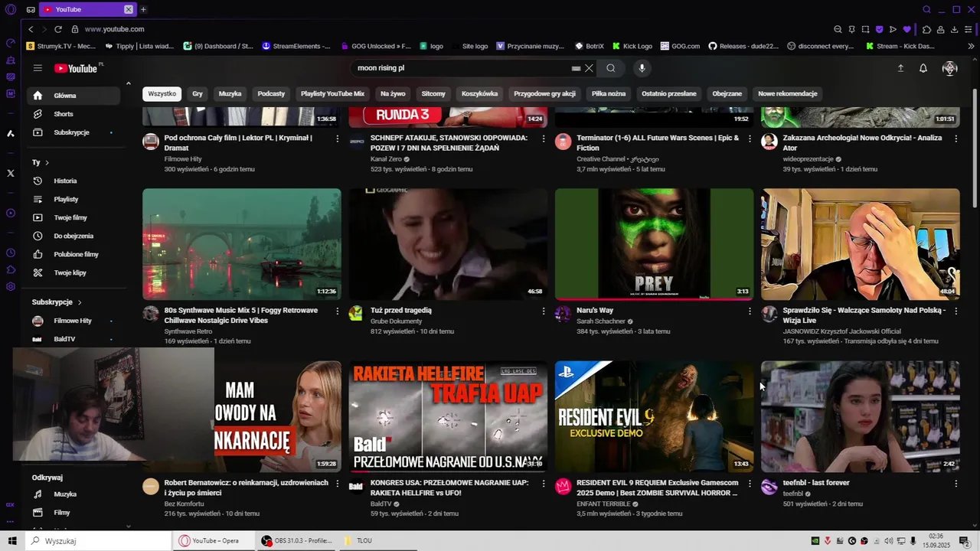Viewport: 980px width, 551px height.
Task: Select the Obejrzane filter chip
Action: [727, 93]
